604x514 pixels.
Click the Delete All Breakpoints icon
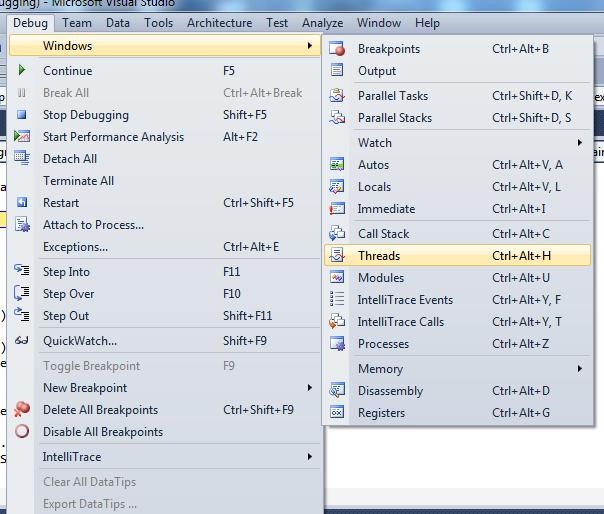point(22,409)
